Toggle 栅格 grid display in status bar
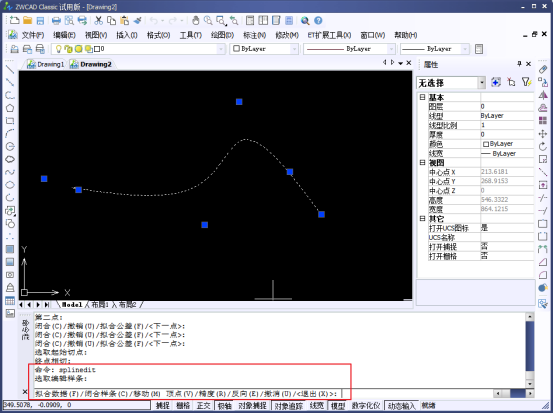This screenshot has width=553, height=414. pyautogui.click(x=183, y=406)
